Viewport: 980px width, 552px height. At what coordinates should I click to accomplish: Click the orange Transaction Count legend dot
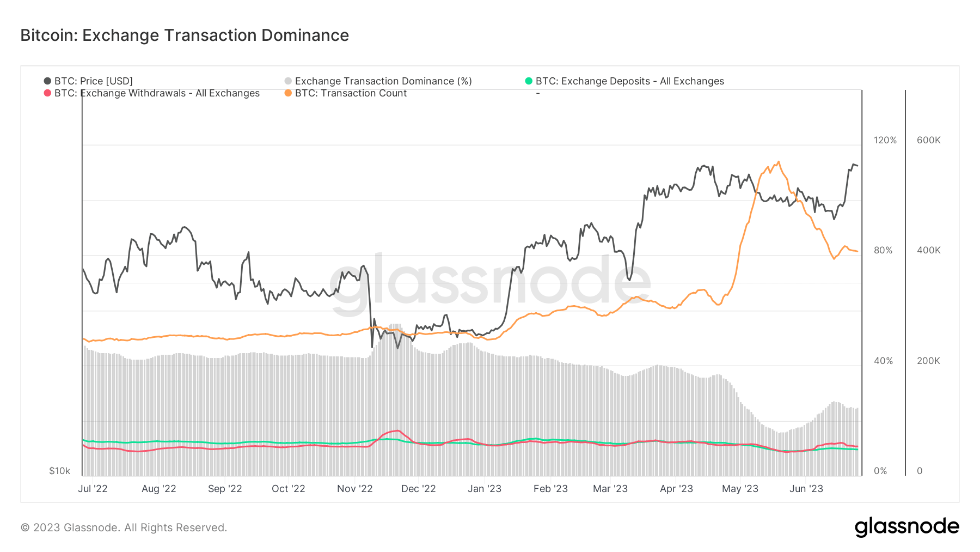coord(288,93)
